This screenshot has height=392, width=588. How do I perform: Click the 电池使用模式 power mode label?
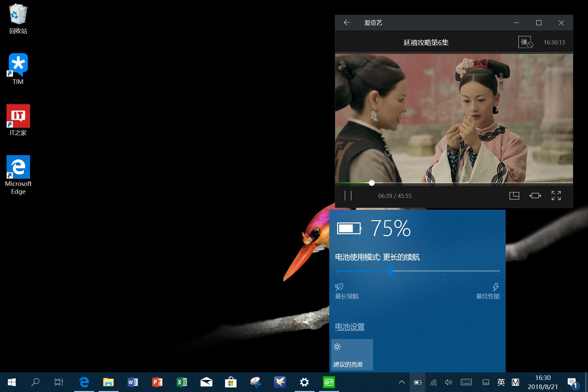(377, 257)
